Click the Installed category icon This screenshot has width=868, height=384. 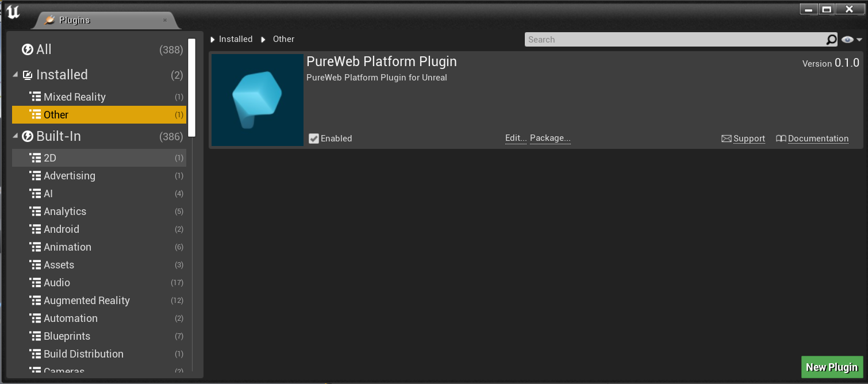28,75
